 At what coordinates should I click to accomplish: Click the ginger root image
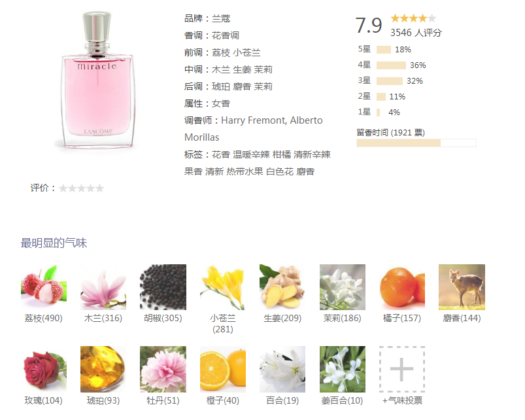tap(282, 287)
